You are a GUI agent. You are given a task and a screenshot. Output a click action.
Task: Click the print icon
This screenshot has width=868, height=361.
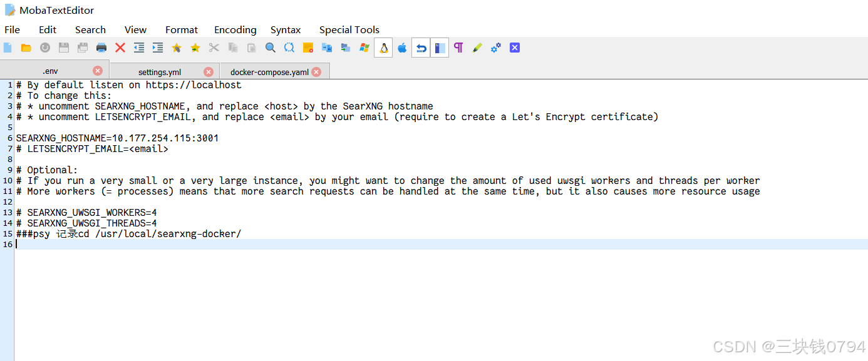coord(101,48)
